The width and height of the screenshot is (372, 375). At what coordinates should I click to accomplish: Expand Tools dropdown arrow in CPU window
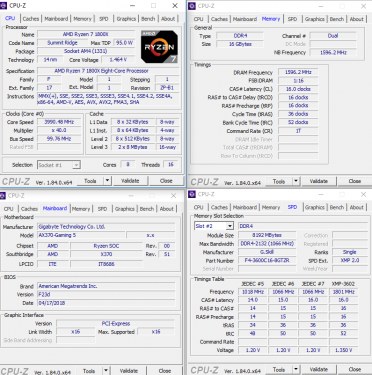107,181
